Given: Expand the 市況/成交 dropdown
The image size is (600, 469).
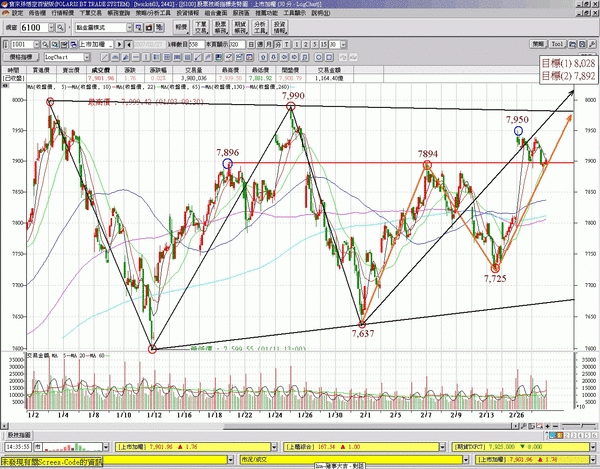Looking at the screenshot, I should (466, 459).
